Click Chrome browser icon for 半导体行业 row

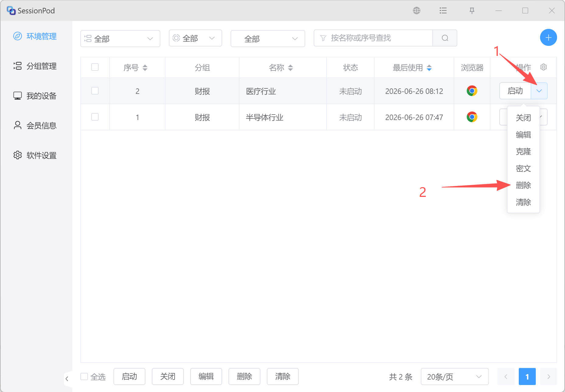[x=472, y=117]
